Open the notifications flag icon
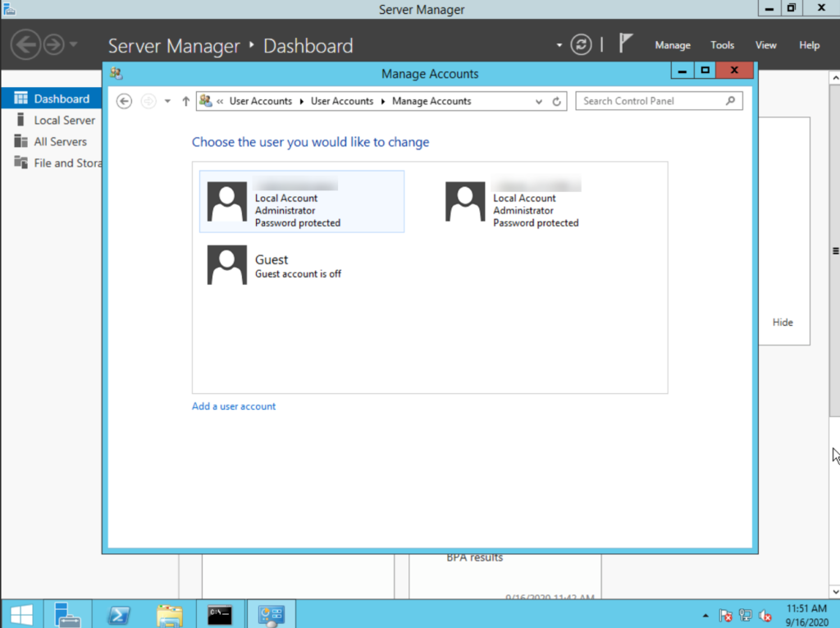The height and width of the screenshot is (628, 840). point(625,43)
